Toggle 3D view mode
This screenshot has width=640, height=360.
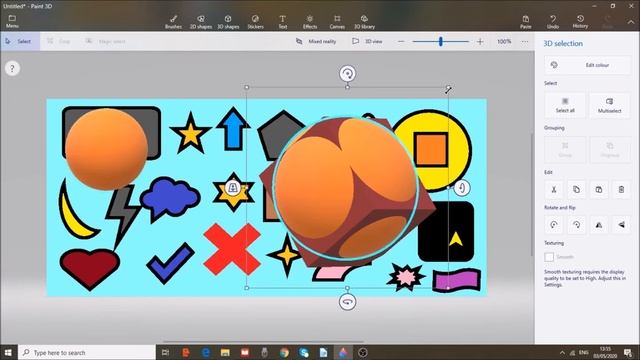[367, 41]
